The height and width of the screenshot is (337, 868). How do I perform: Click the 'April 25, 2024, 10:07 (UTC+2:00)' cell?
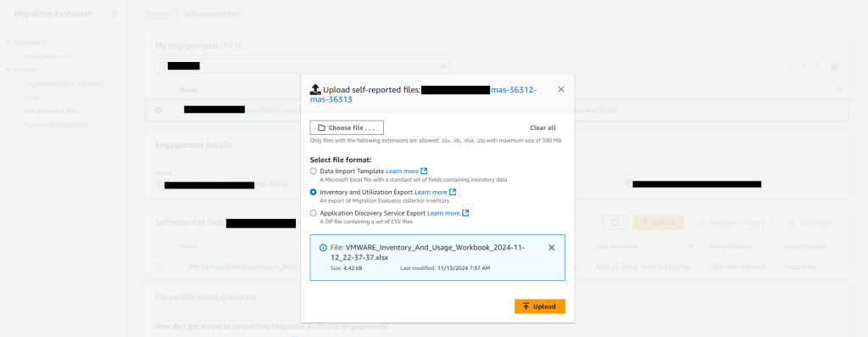click(x=643, y=267)
